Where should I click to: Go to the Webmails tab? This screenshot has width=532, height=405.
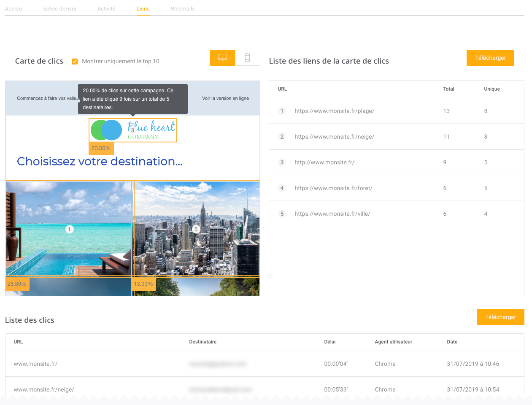tap(183, 9)
